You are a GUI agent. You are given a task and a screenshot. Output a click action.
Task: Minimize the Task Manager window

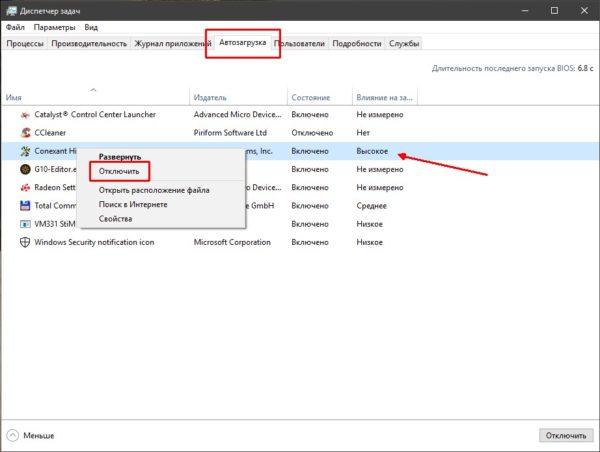525,11
